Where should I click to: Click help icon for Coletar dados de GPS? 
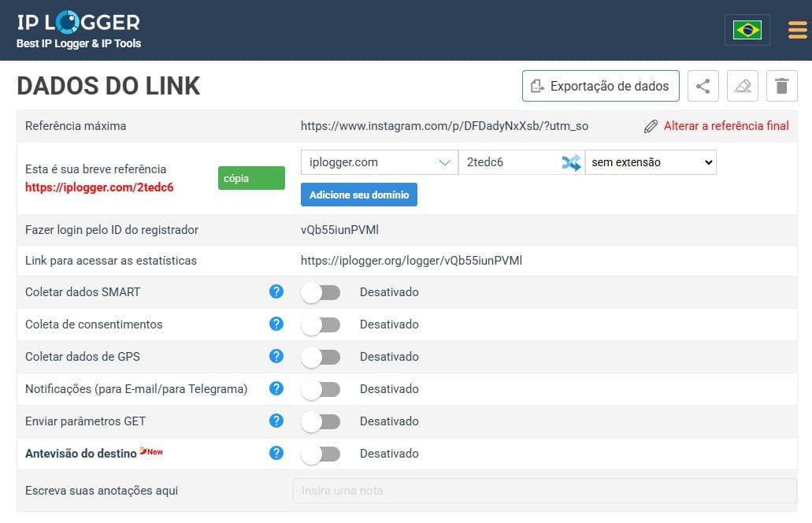click(x=276, y=356)
